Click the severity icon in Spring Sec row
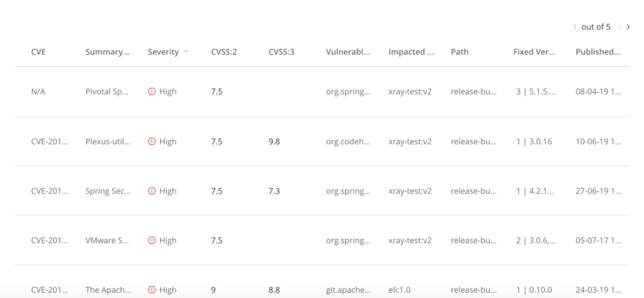 coord(152,191)
